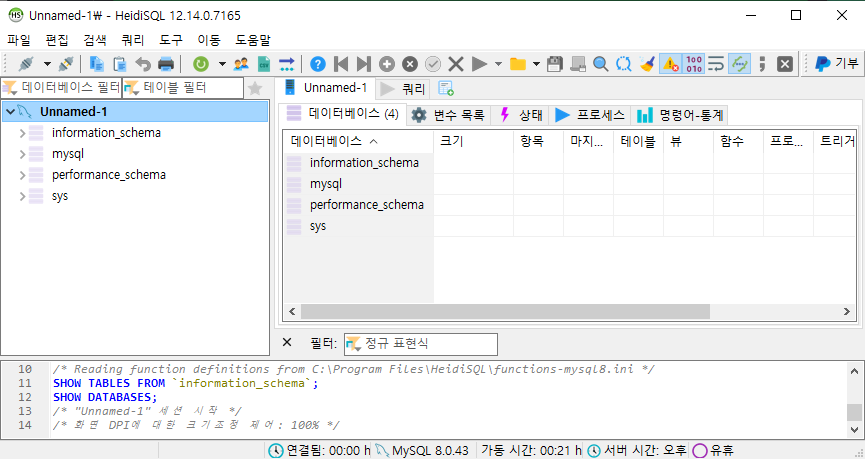Switch to the 상태 tab

click(520, 115)
